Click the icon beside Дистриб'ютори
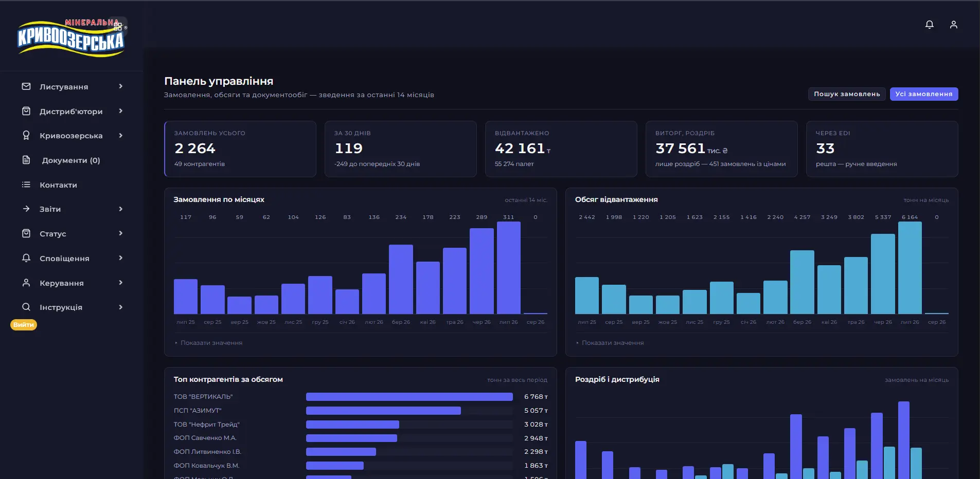The image size is (980, 479). pos(26,111)
